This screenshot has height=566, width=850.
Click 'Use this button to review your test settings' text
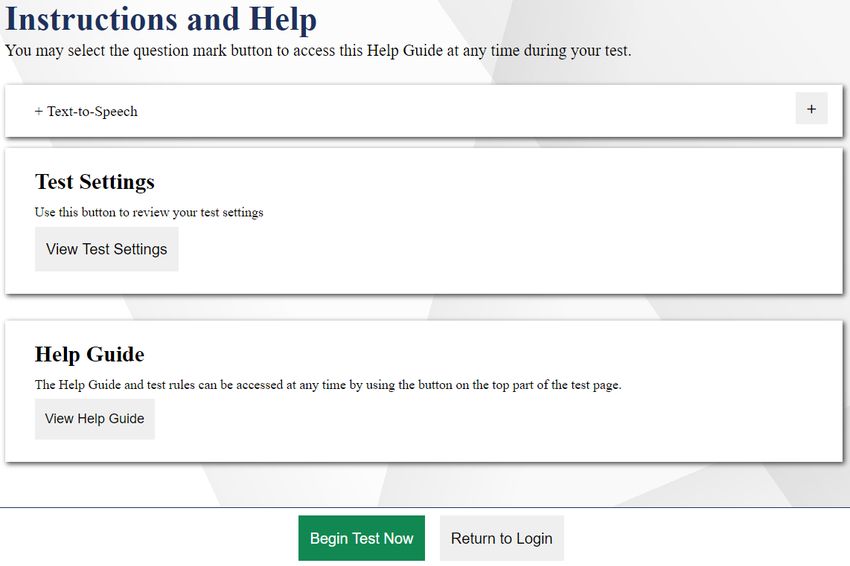click(149, 212)
